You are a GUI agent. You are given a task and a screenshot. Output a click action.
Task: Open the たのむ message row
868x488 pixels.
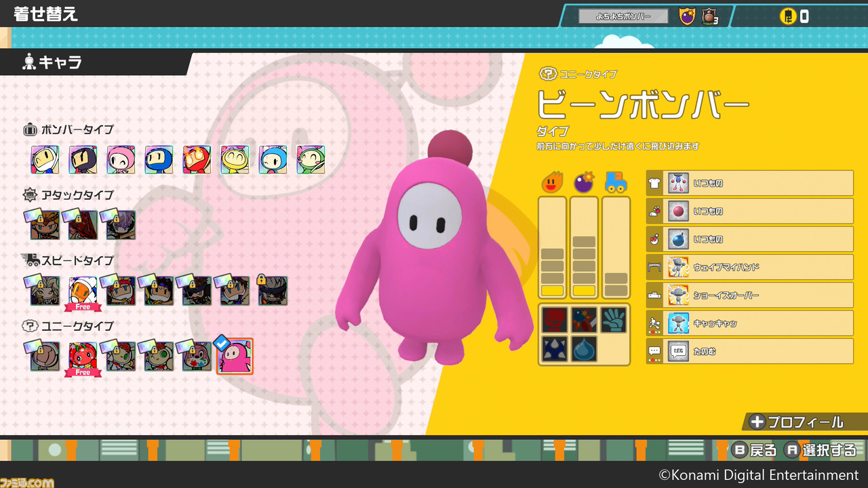pyautogui.click(x=749, y=351)
